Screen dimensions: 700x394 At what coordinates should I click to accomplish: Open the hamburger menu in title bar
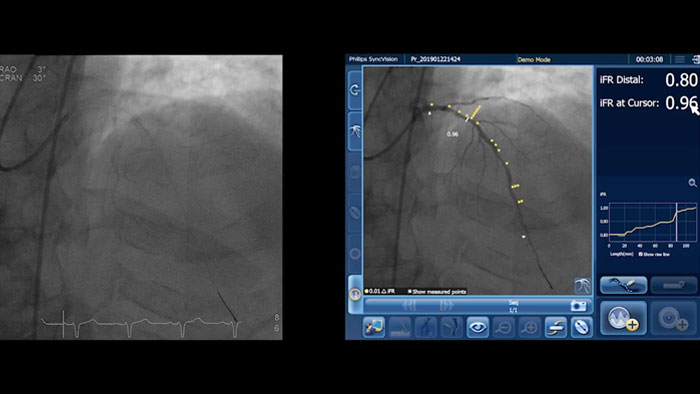coord(679,59)
